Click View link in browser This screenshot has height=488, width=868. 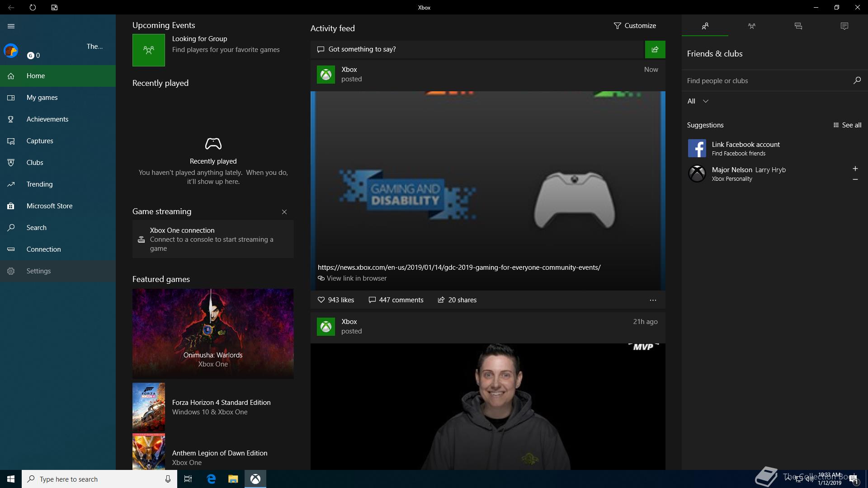[352, 278]
